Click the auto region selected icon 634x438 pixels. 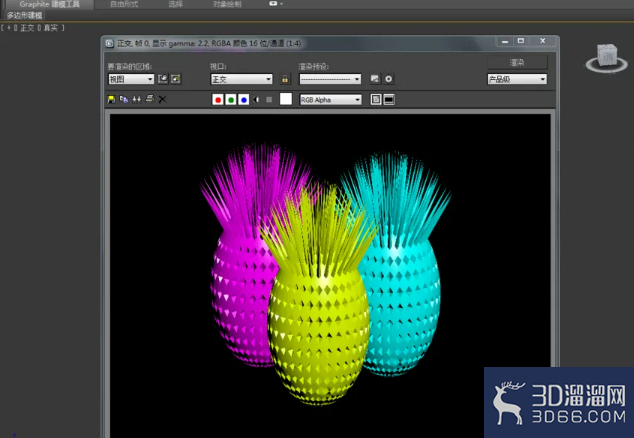tap(175, 79)
